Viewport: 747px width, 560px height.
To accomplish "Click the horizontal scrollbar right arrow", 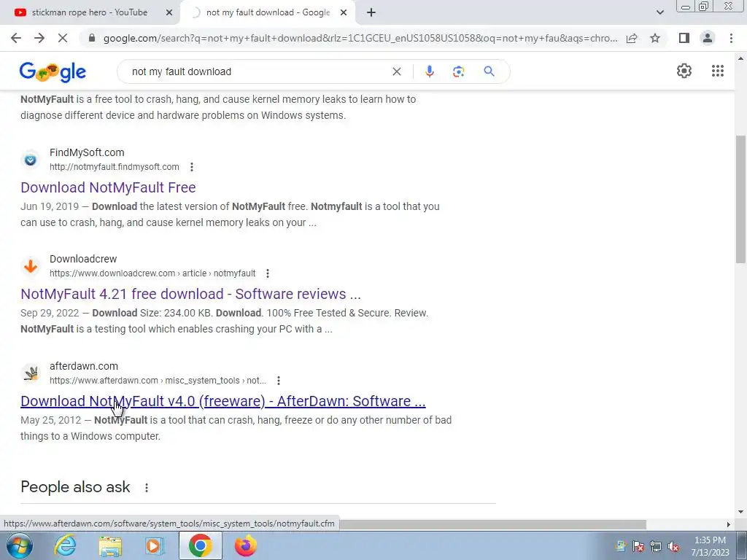I will (729, 524).
